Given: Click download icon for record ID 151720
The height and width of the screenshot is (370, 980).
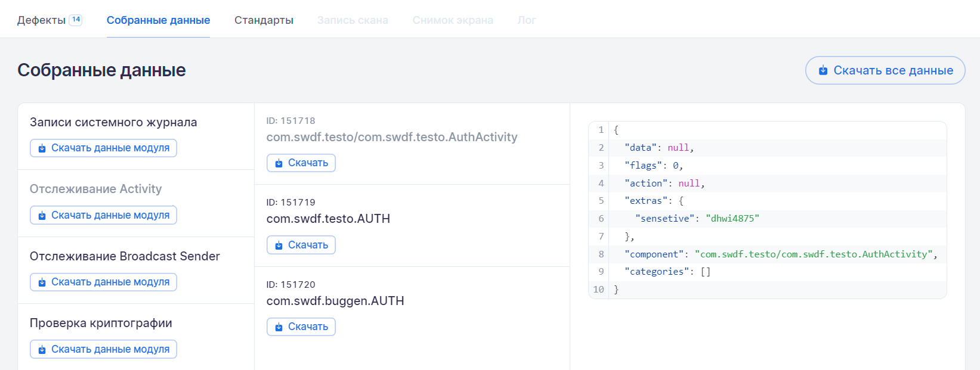Looking at the screenshot, I should click(279, 327).
